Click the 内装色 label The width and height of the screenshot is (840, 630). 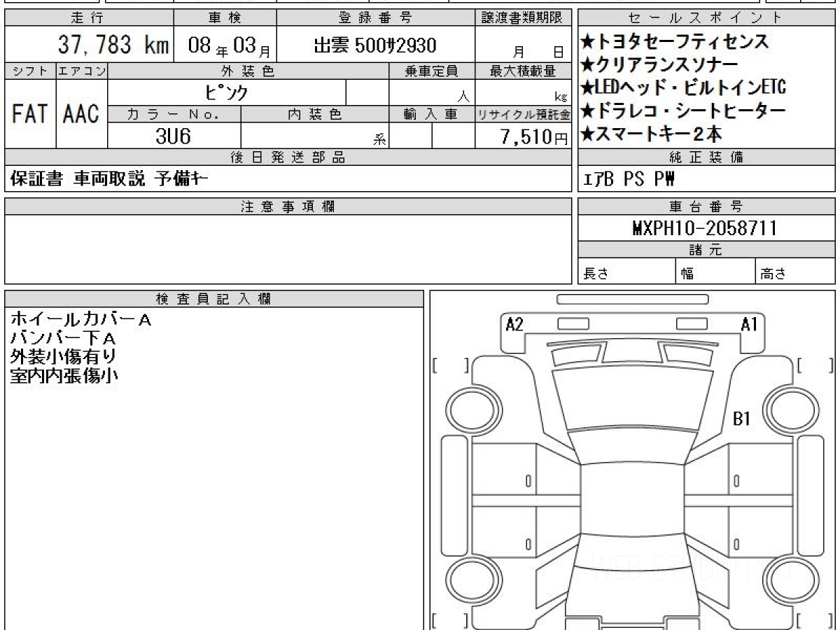315,114
